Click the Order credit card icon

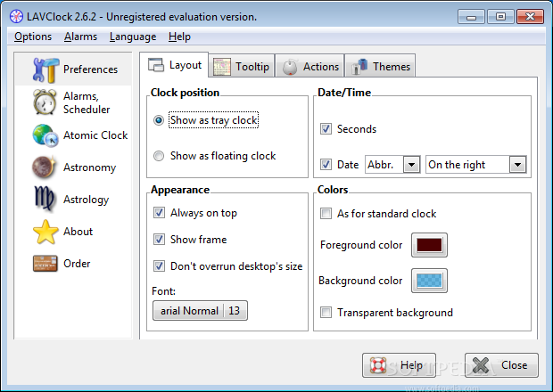pyautogui.click(x=45, y=263)
